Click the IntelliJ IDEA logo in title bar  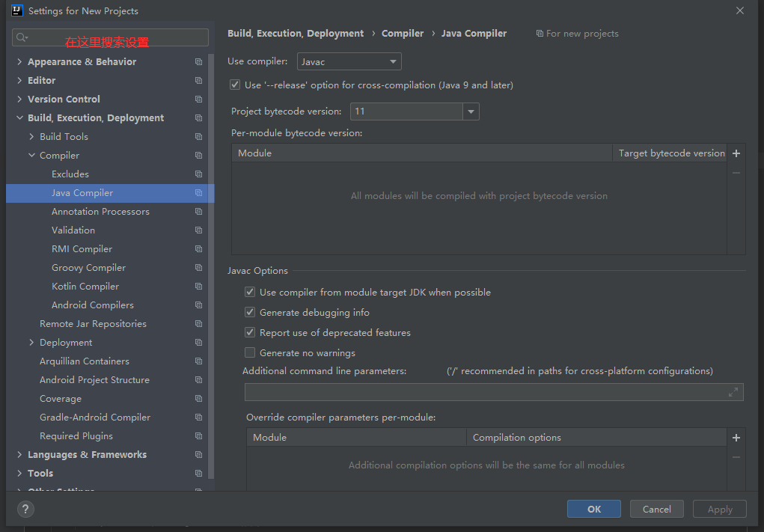pyautogui.click(x=17, y=10)
